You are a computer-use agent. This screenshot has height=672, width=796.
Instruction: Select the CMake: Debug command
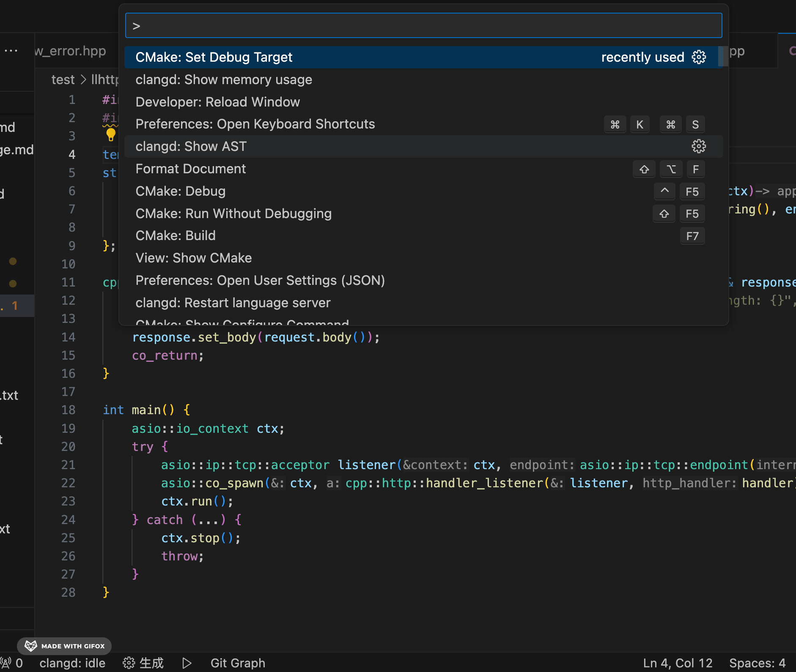[424, 191]
